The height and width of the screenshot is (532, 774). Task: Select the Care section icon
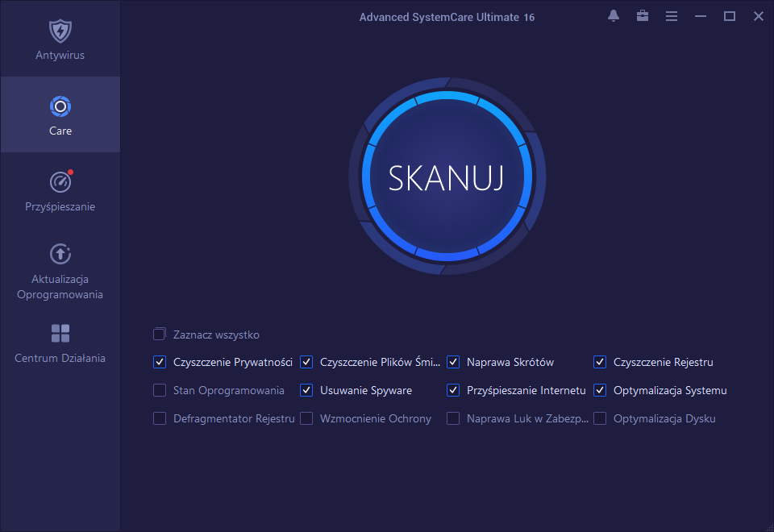[x=60, y=106]
